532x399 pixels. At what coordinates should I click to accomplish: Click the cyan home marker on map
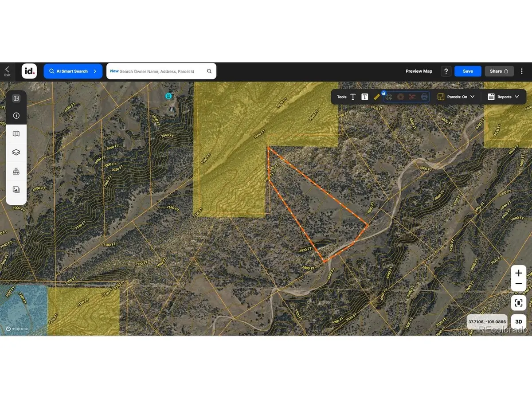pos(168,96)
